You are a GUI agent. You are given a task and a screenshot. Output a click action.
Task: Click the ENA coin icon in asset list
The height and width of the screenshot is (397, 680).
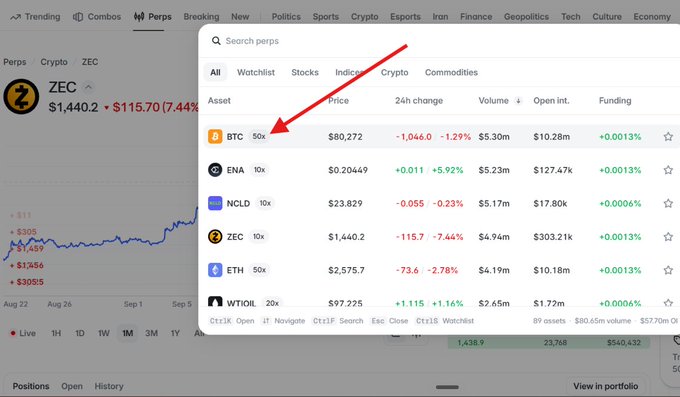click(x=215, y=170)
